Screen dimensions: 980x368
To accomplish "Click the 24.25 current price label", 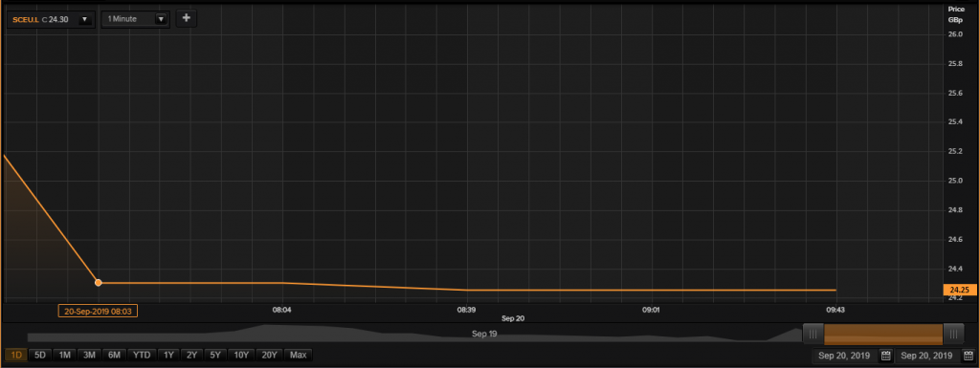I will click(x=959, y=290).
